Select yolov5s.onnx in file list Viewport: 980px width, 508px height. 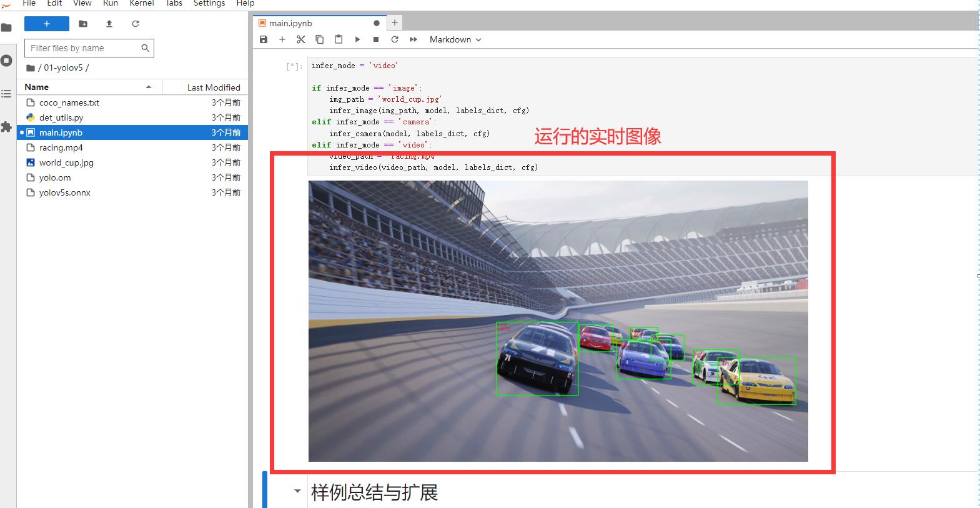tap(132, 192)
